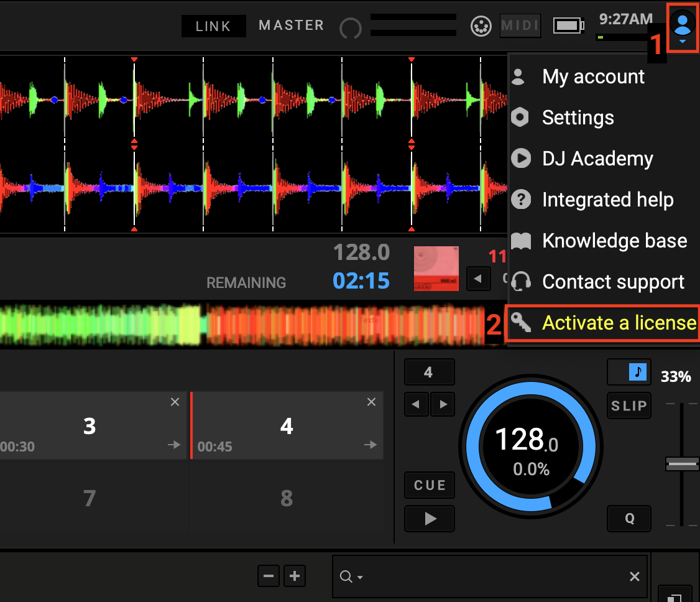Screen dimensions: 700x602
Task: Click the battery status icon
Action: (x=569, y=26)
